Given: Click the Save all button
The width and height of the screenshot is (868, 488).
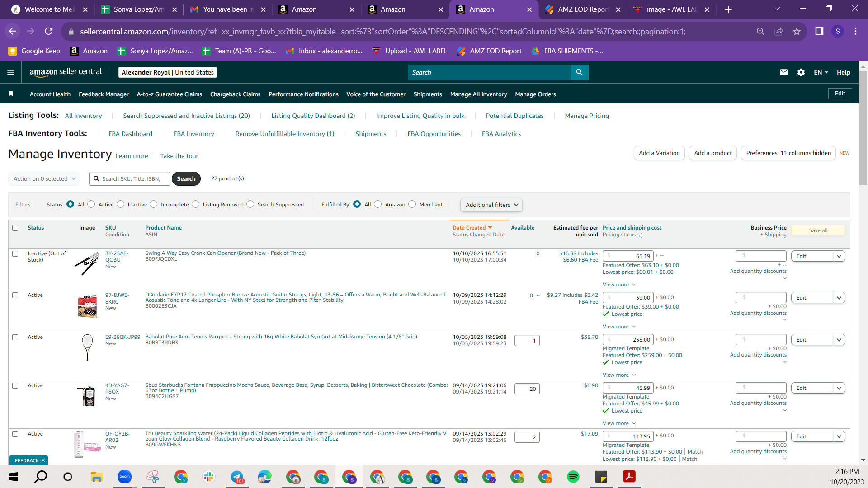Looking at the screenshot, I should click(x=818, y=230).
